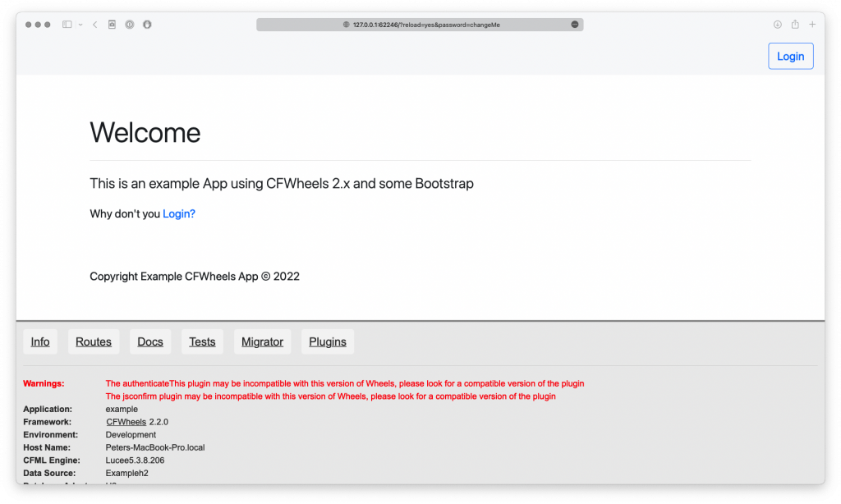Open a new tab with plus icon

[x=813, y=25]
